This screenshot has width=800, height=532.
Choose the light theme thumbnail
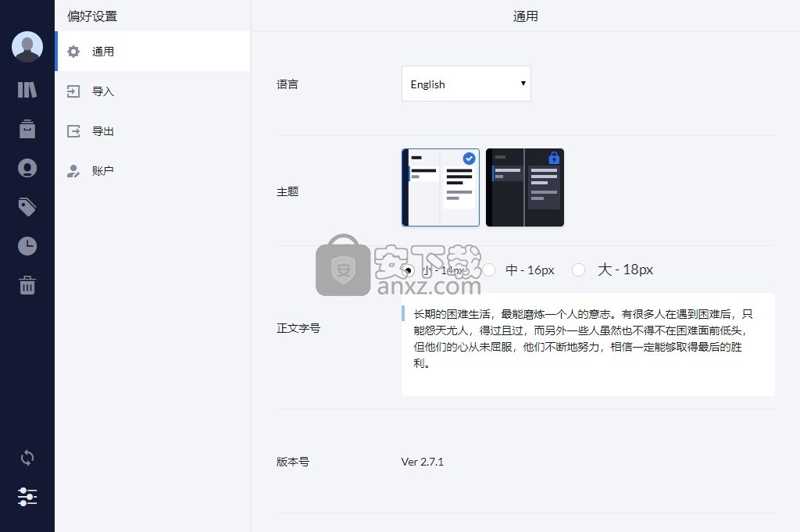pos(441,187)
